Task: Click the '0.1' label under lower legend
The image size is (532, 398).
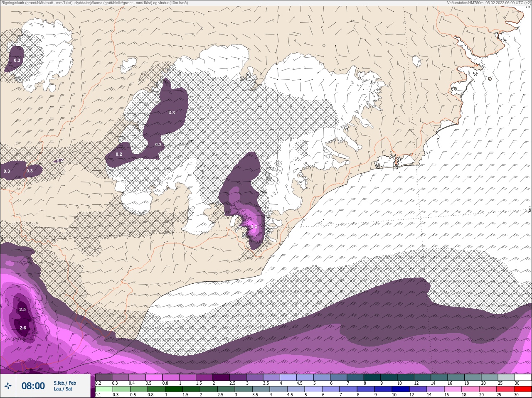Action: pyautogui.click(x=98, y=395)
